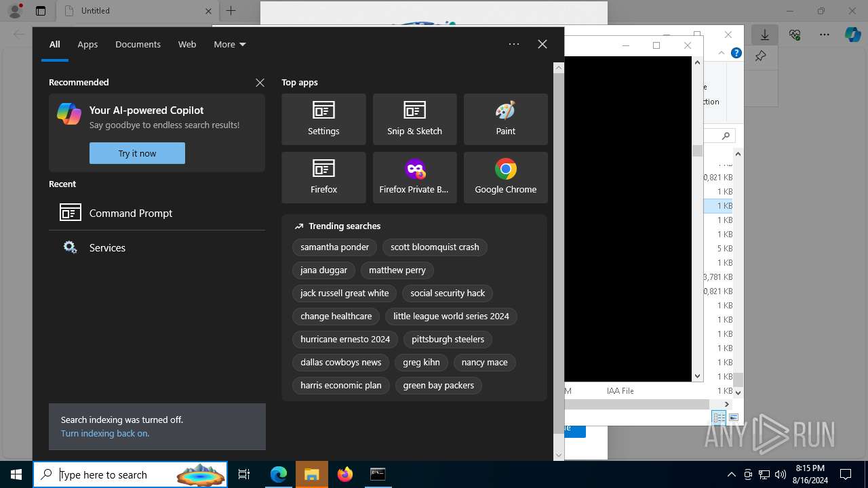Open Task View on taskbar

tap(244, 474)
